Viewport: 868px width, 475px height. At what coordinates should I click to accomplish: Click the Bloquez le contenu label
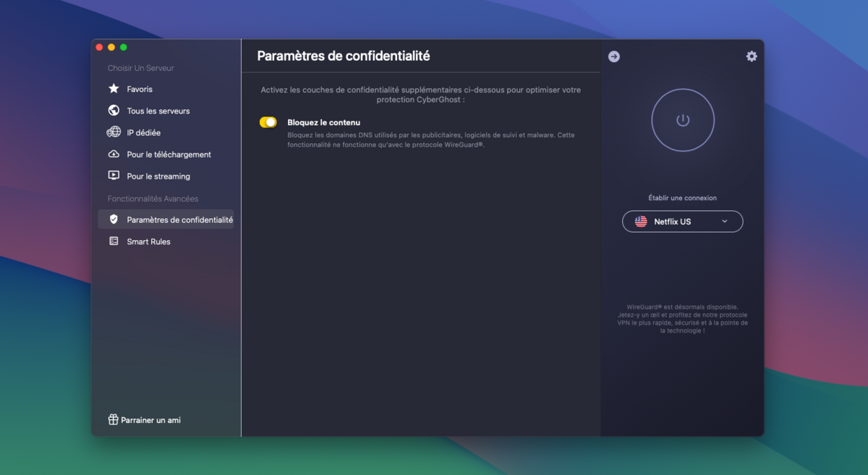pos(323,122)
